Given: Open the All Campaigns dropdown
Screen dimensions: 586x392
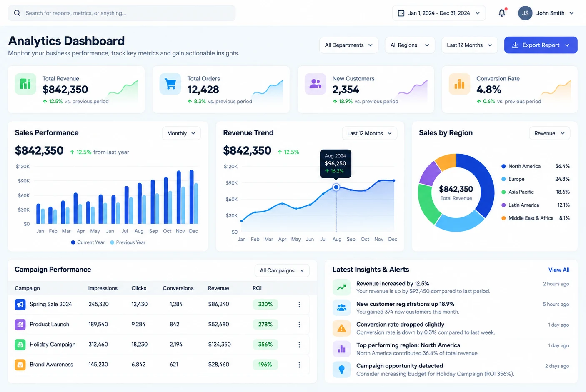Looking at the screenshot, I should (282, 270).
